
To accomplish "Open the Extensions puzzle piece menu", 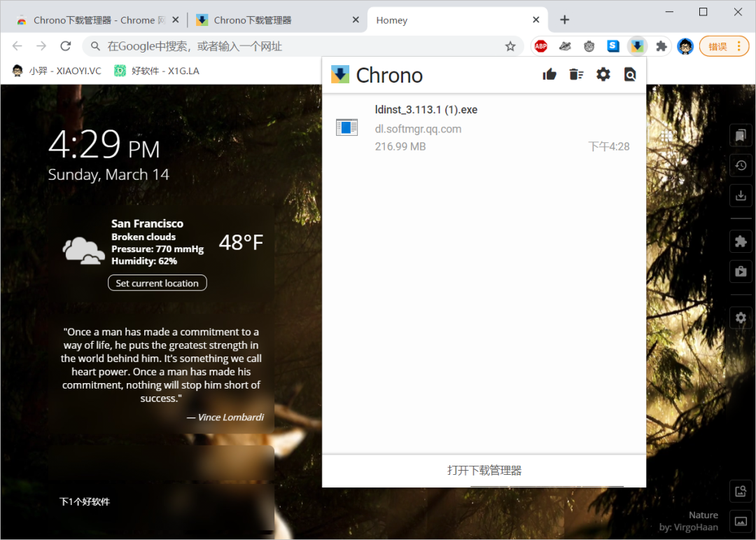I will (x=661, y=46).
